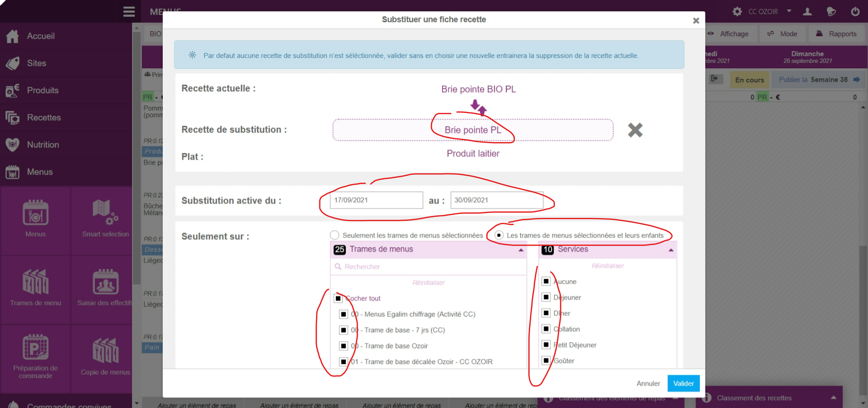Toggle the Aucune service checkbox
This screenshot has width=868, height=408.
pyautogui.click(x=546, y=282)
